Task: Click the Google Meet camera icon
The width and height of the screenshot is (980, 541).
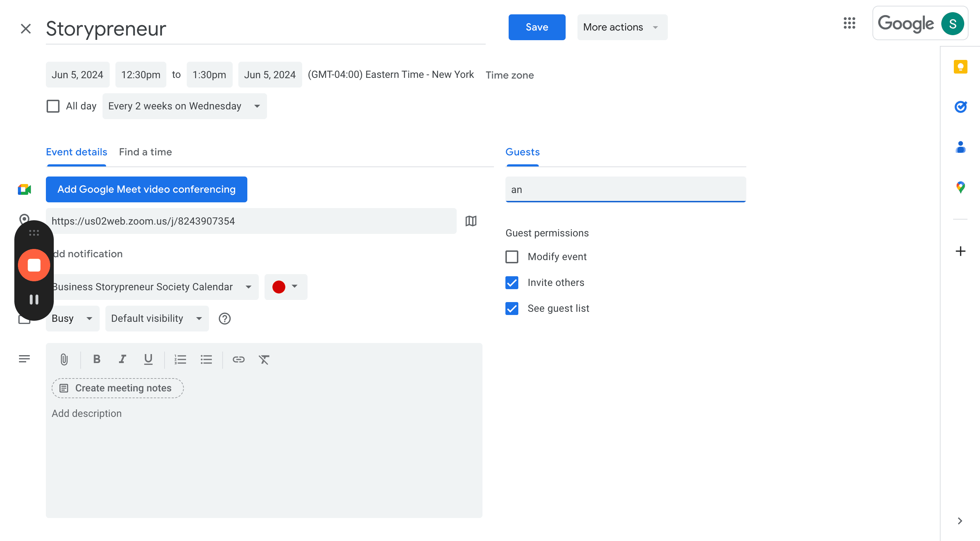Action: pos(24,189)
